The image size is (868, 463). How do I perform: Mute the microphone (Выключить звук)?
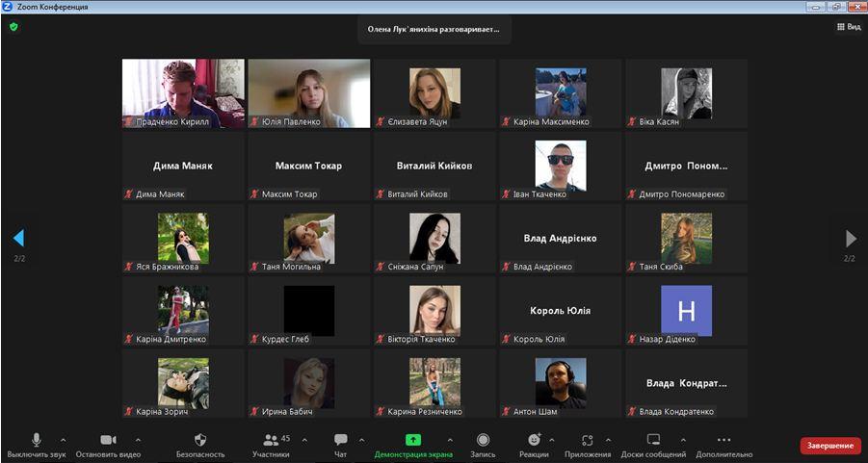[37, 441]
